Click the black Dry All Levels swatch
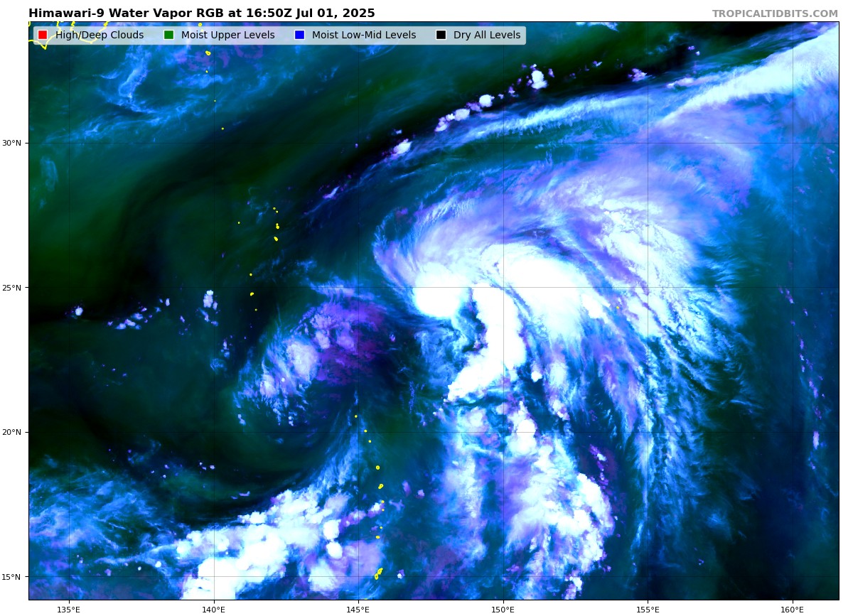The width and height of the screenshot is (853, 616). coord(441,36)
